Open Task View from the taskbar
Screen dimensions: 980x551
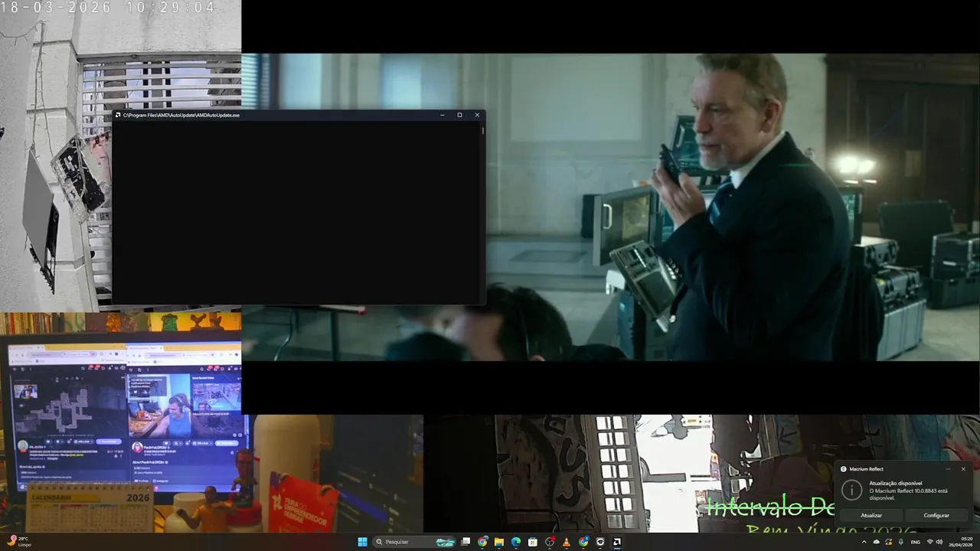[x=465, y=542]
